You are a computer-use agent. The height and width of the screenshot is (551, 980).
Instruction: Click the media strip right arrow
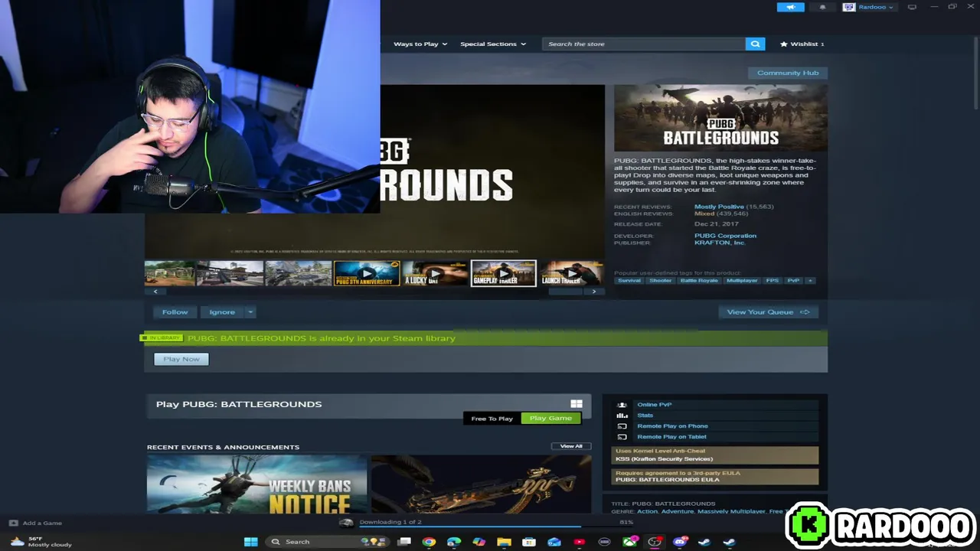[594, 292]
